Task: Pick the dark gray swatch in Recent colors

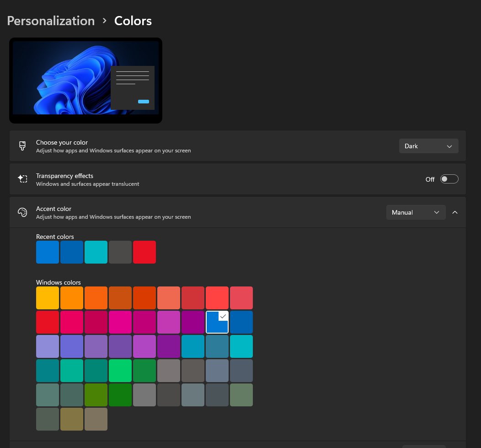Action: (120, 252)
